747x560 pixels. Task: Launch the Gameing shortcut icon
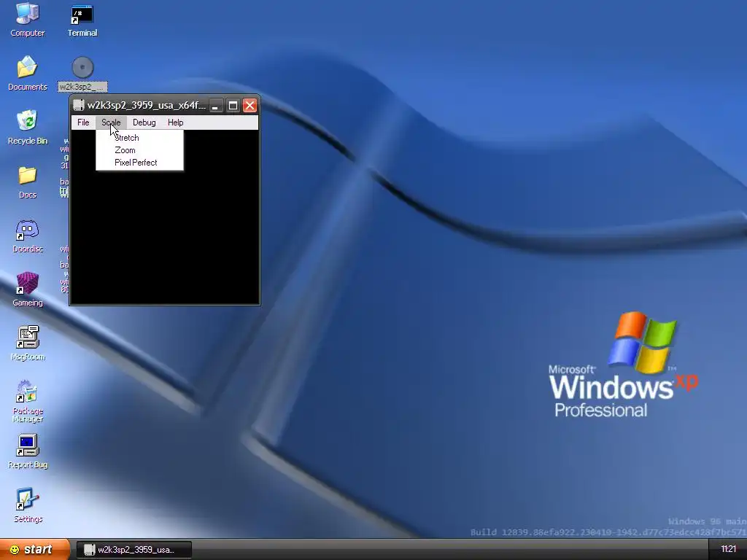27,289
